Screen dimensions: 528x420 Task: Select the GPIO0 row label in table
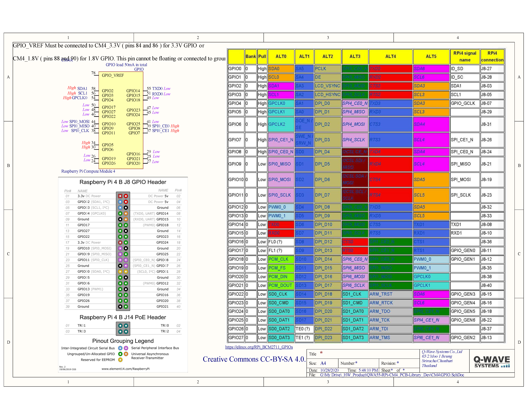236,69
